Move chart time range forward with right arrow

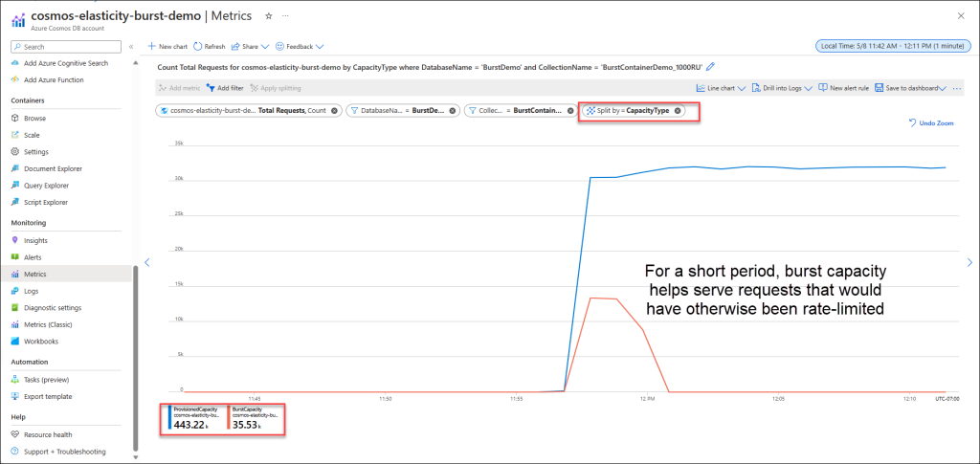[x=970, y=262]
